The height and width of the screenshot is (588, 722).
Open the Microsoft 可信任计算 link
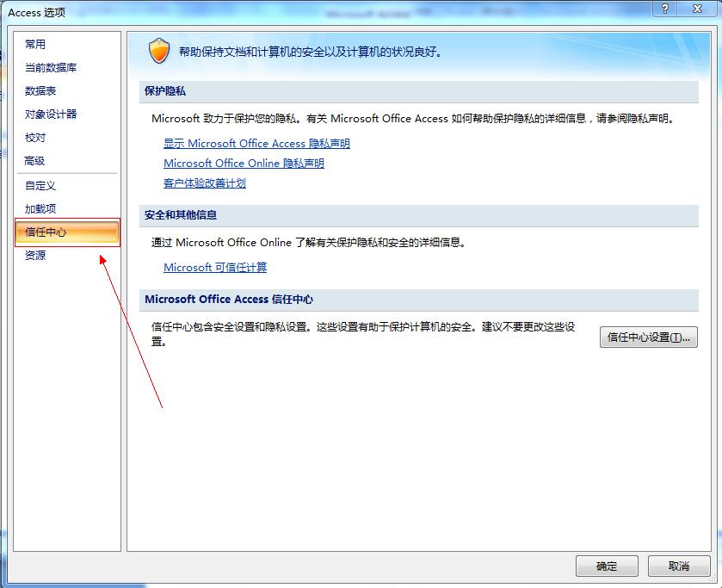point(215,267)
